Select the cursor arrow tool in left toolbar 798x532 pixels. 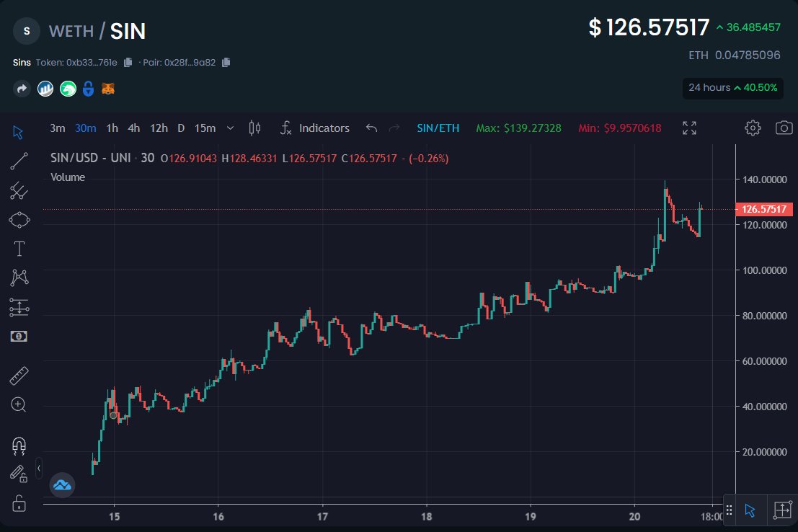[x=18, y=133]
